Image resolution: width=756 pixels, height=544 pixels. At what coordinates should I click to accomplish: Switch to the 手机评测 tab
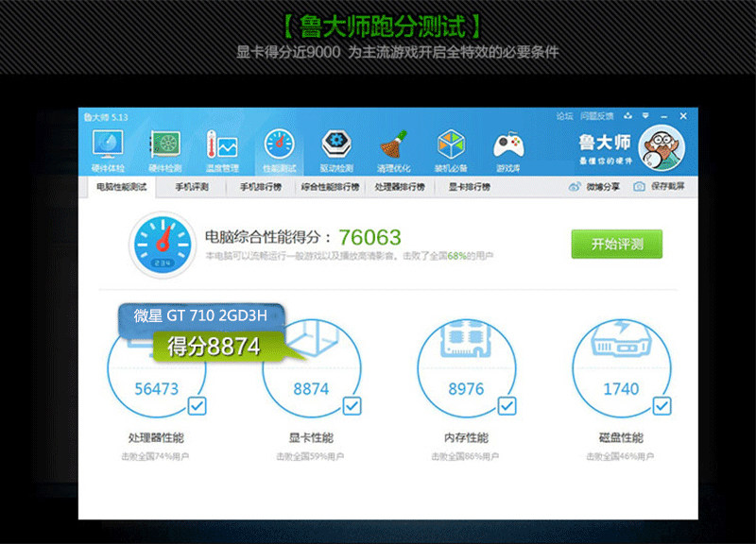click(192, 187)
